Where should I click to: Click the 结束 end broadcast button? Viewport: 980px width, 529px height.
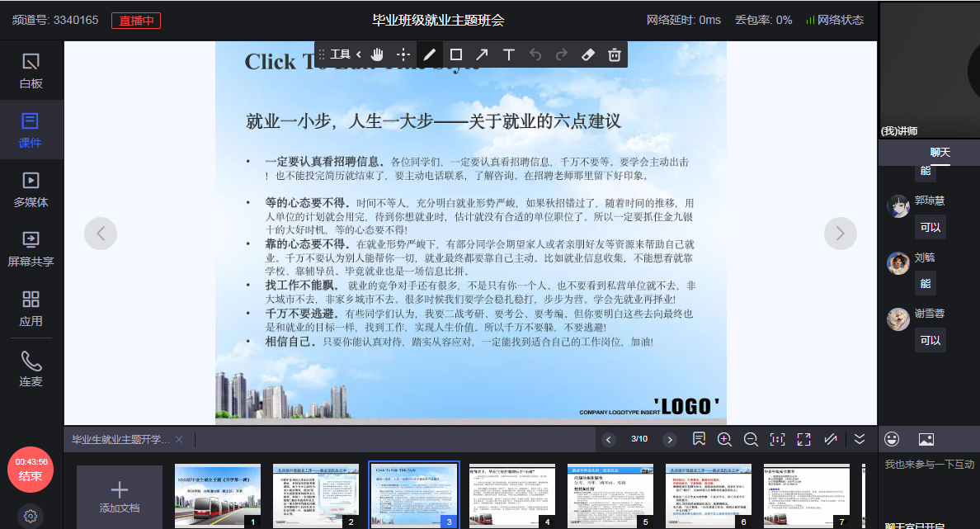[x=31, y=469]
